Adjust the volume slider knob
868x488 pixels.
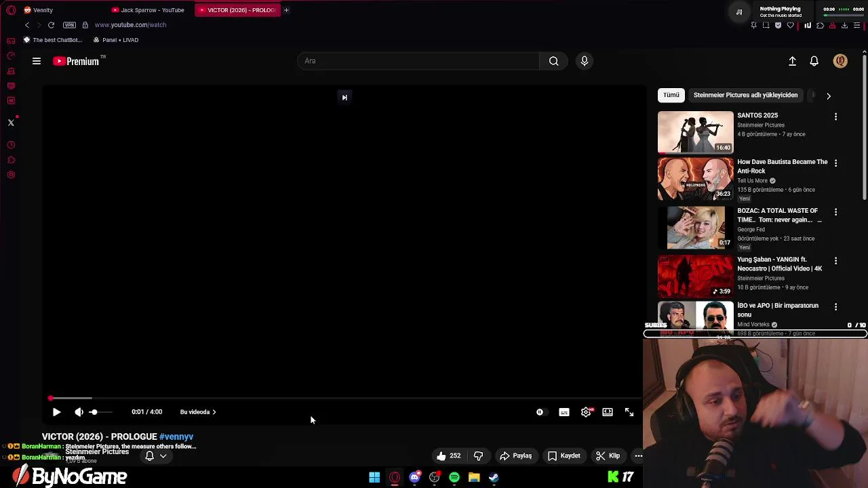[94, 412]
